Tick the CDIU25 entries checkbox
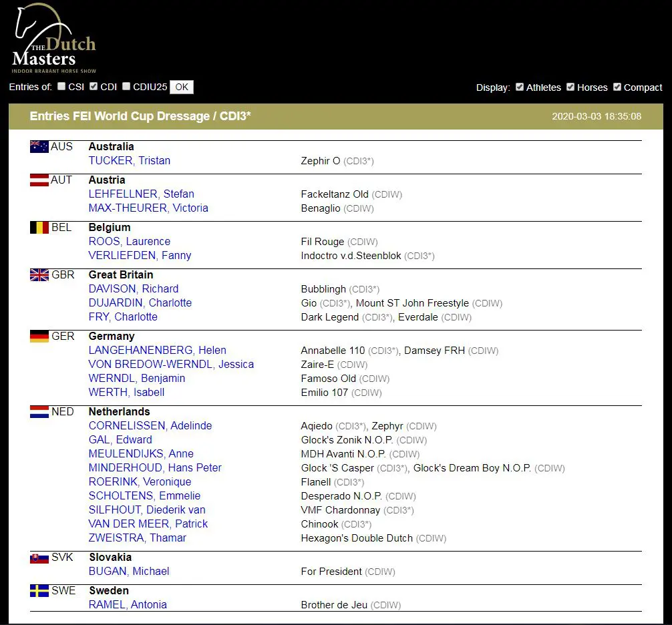 tap(126, 87)
